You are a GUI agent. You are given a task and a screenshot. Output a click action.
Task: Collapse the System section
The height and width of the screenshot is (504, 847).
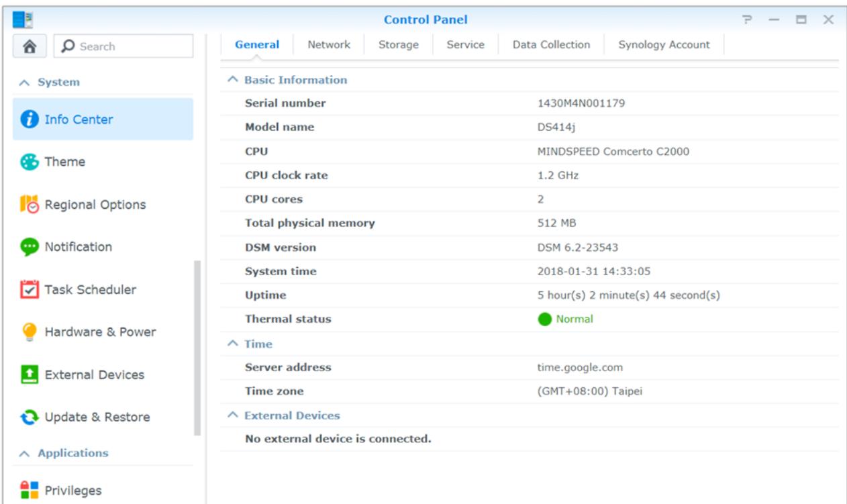coord(23,82)
